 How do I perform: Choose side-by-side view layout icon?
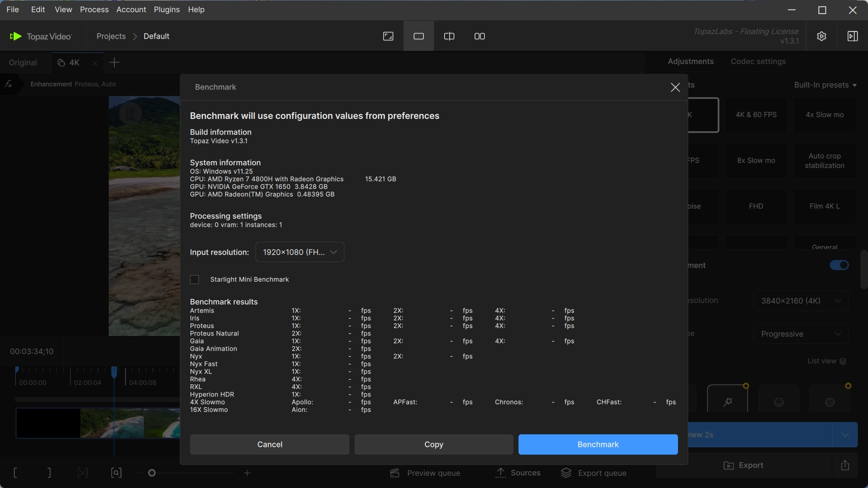[480, 36]
